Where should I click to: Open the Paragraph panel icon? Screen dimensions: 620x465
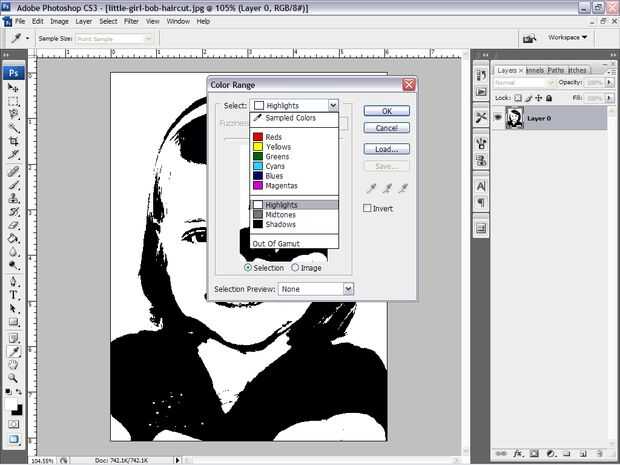(481, 203)
